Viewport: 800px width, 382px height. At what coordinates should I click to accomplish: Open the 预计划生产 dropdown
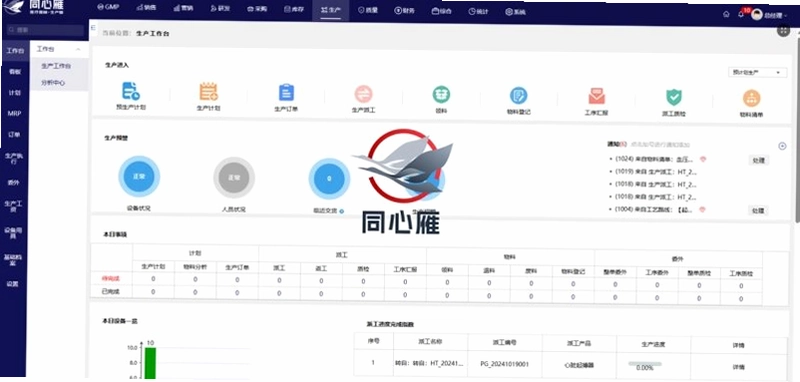click(x=757, y=72)
